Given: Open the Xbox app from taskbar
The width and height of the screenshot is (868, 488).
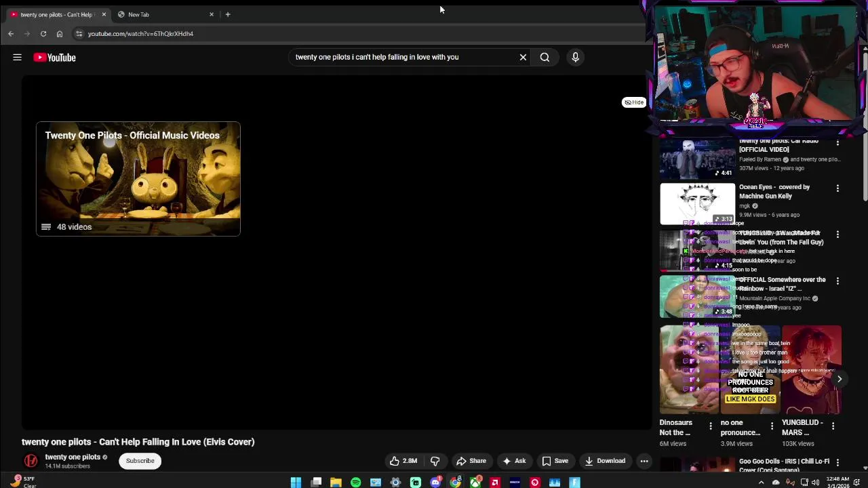Looking at the screenshot, I should point(475,483).
